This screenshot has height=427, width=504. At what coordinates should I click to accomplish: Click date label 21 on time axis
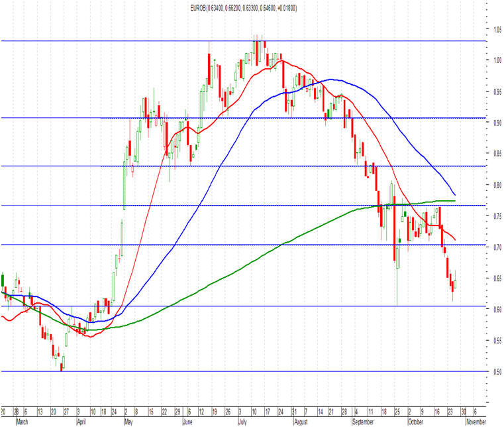[x=331, y=412]
